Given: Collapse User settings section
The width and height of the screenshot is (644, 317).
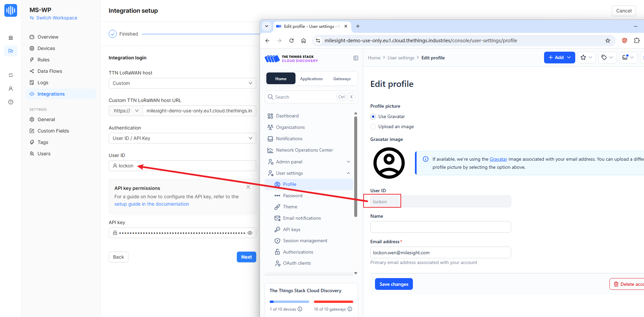Looking at the screenshot, I should 309,173.
